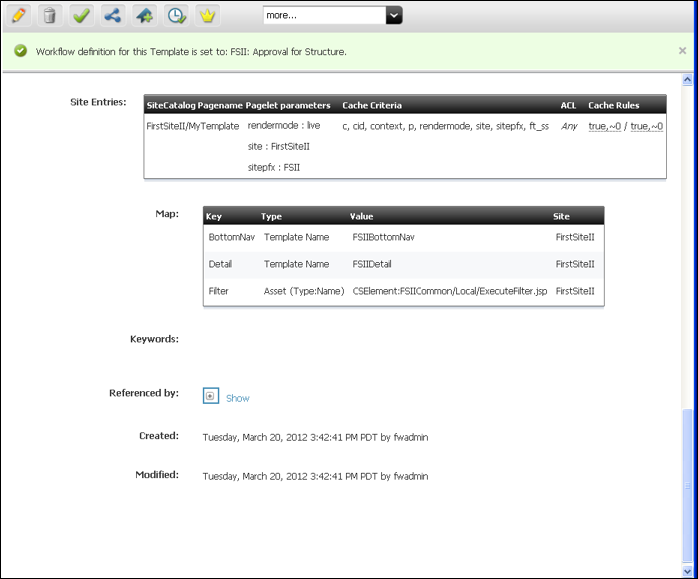This screenshot has width=698, height=579.
Task: Click the cache criteria list text
Action: click(x=445, y=126)
